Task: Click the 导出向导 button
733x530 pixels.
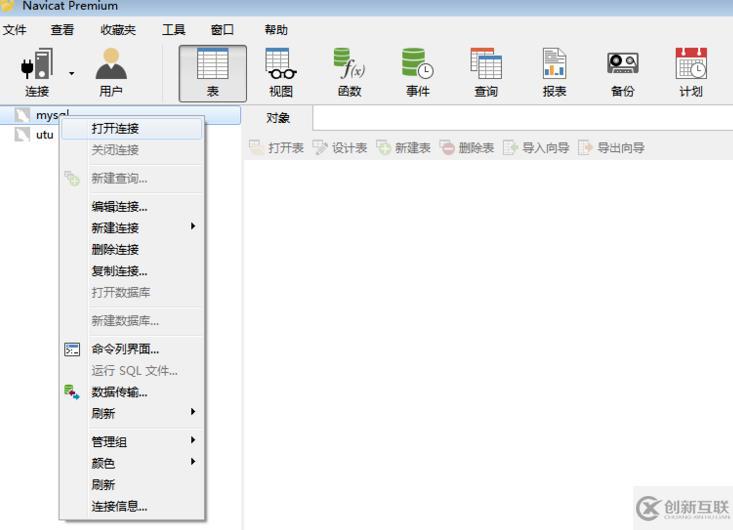Action: tap(611, 148)
